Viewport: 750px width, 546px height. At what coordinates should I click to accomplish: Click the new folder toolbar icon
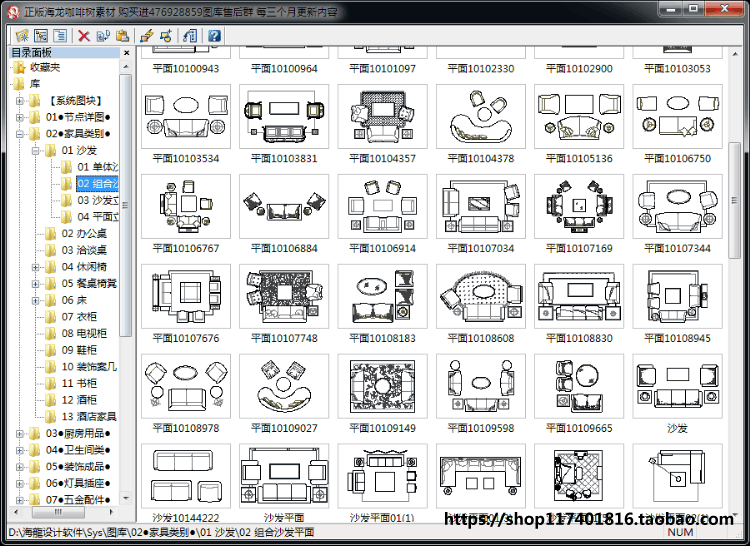(x=22, y=36)
